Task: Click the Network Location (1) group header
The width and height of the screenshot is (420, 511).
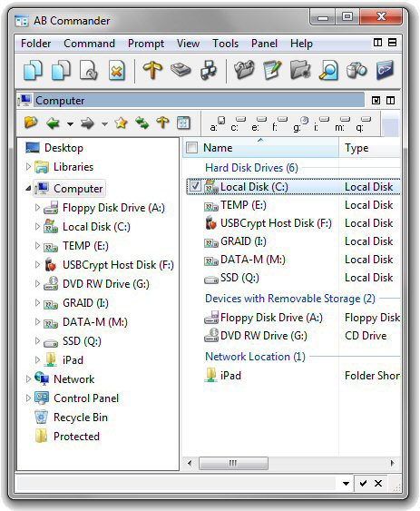Action: coord(255,356)
